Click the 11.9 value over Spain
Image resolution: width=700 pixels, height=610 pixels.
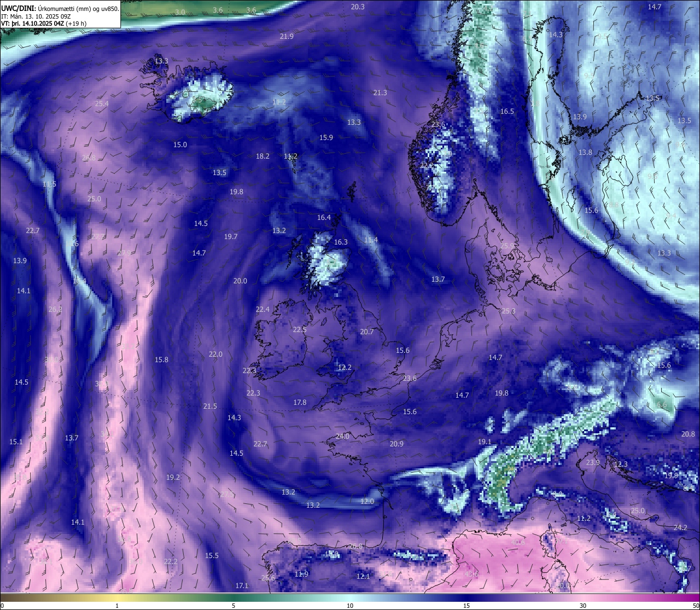click(x=301, y=574)
